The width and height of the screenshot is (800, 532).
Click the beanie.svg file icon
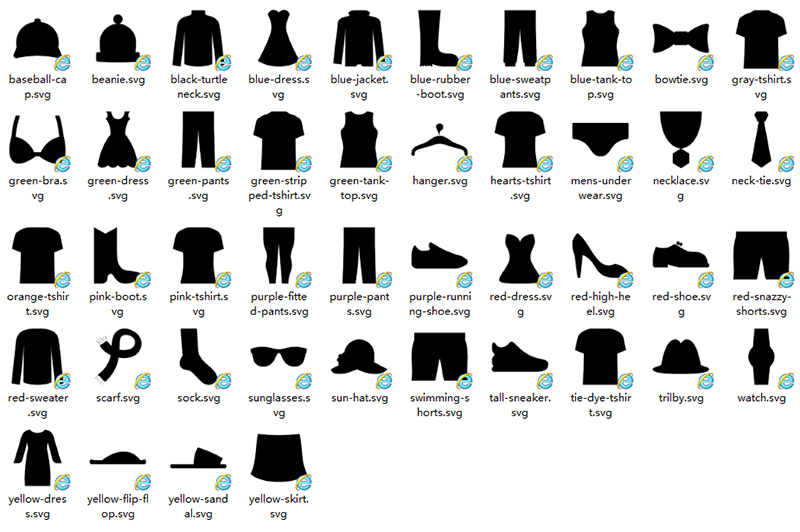(117, 40)
